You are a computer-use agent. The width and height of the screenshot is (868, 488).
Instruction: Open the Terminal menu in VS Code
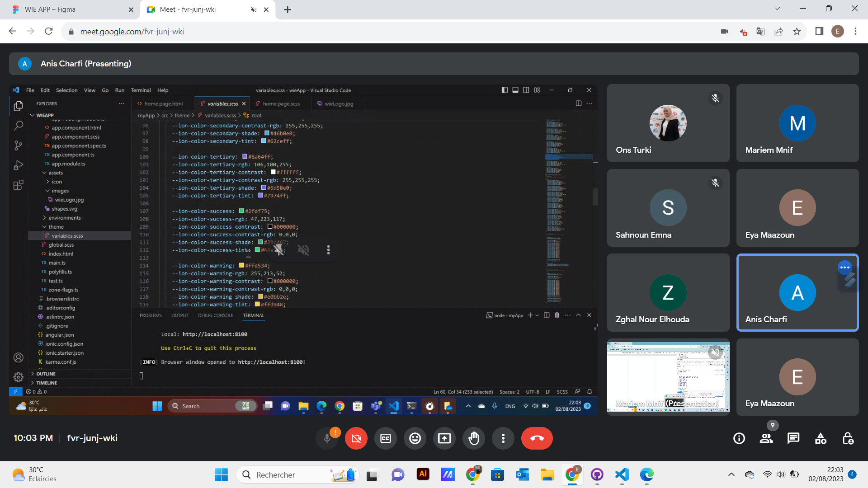[x=141, y=90]
